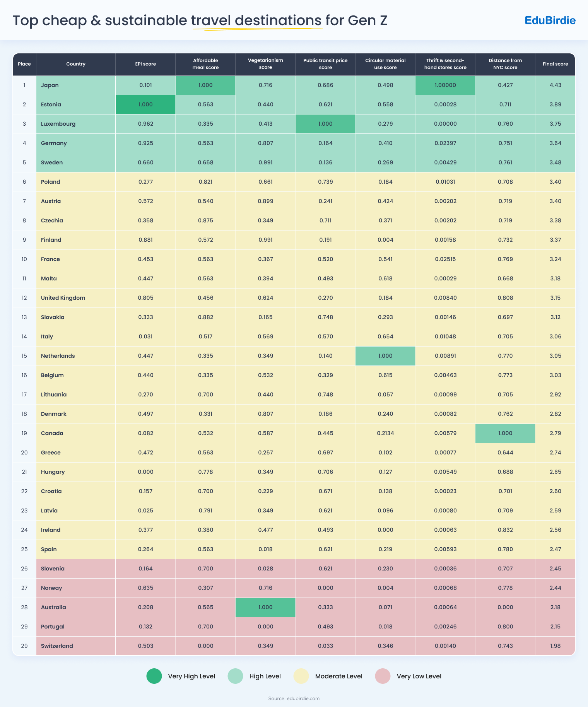Click Estonia's highlighted 1.000 EPI score
588x707 pixels.
[145, 104]
